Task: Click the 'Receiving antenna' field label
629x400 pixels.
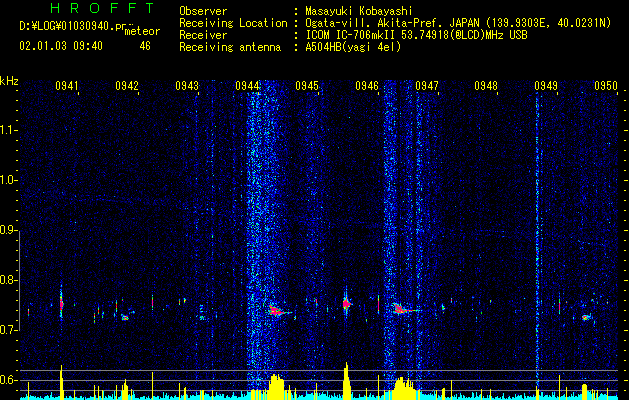Action: pyautogui.click(x=230, y=47)
